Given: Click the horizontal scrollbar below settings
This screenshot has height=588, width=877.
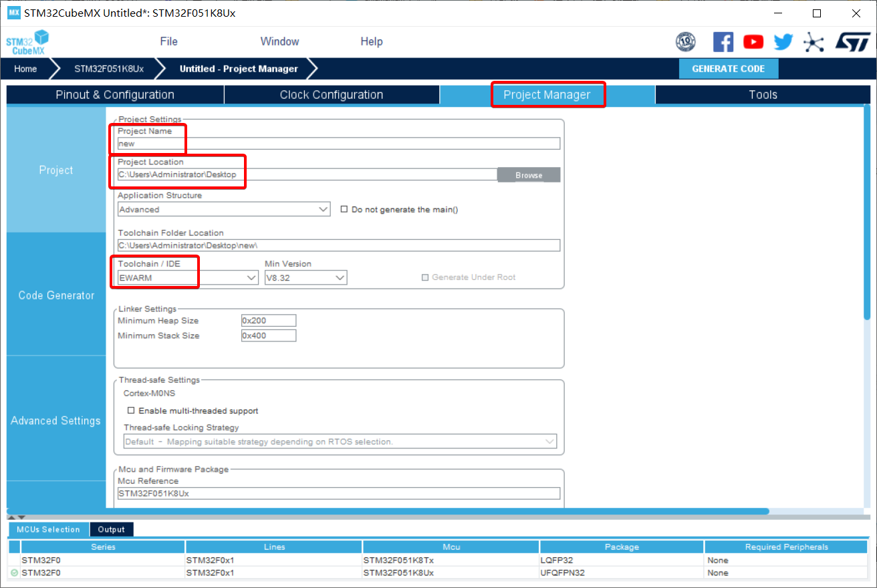Looking at the screenshot, I should 388,511.
